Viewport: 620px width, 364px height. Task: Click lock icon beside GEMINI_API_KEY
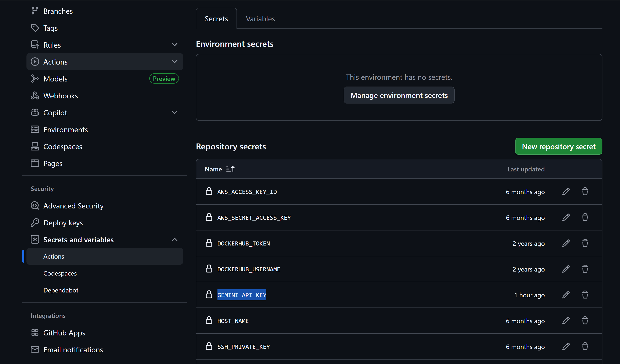pyautogui.click(x=209, y=295)
